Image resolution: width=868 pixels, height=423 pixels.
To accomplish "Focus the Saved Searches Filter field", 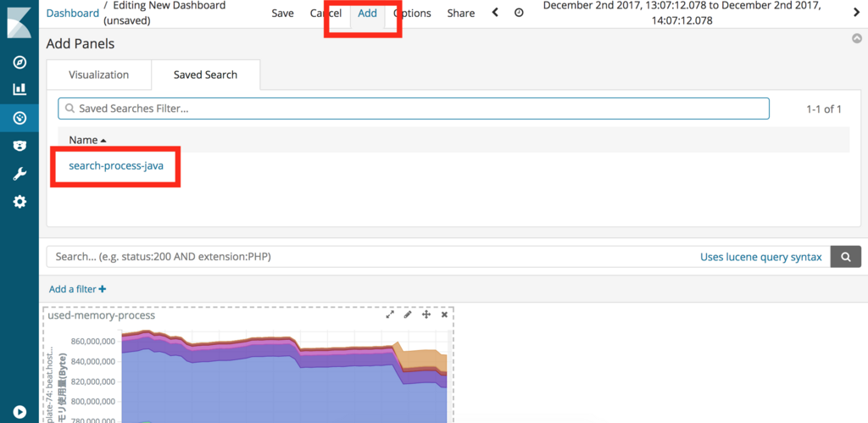I will point(414,109).
